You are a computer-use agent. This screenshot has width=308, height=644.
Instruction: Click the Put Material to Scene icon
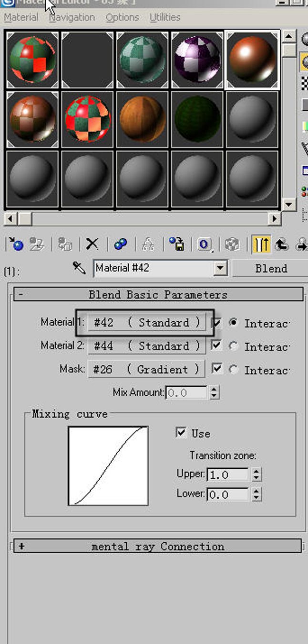point(37,244)
